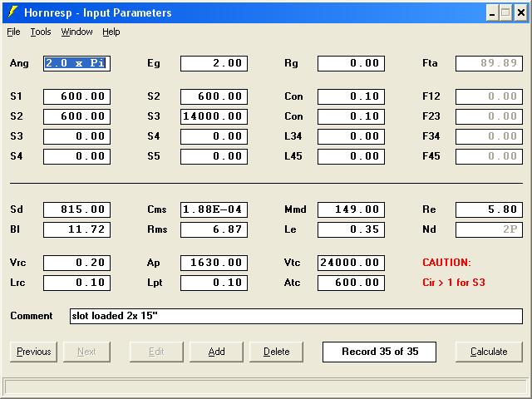Click the Nd field showing 2P
Screen dimensions: 532x399
tap(489, 229)
